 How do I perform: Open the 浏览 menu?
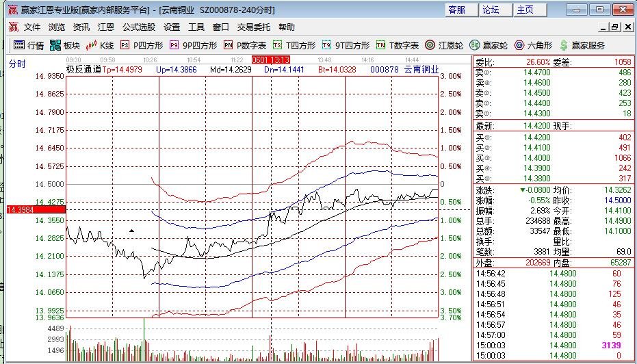click(x=57, y=27)
